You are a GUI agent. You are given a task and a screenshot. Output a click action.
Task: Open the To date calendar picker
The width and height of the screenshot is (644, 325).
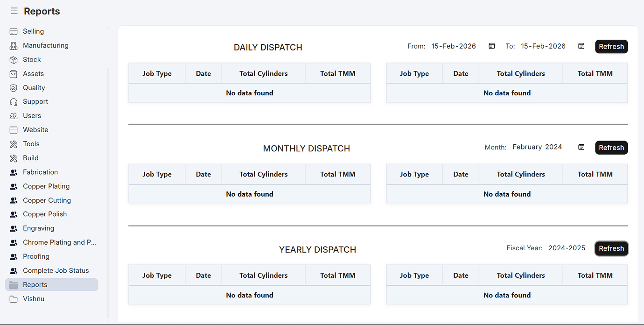click(x=581, y=46)
